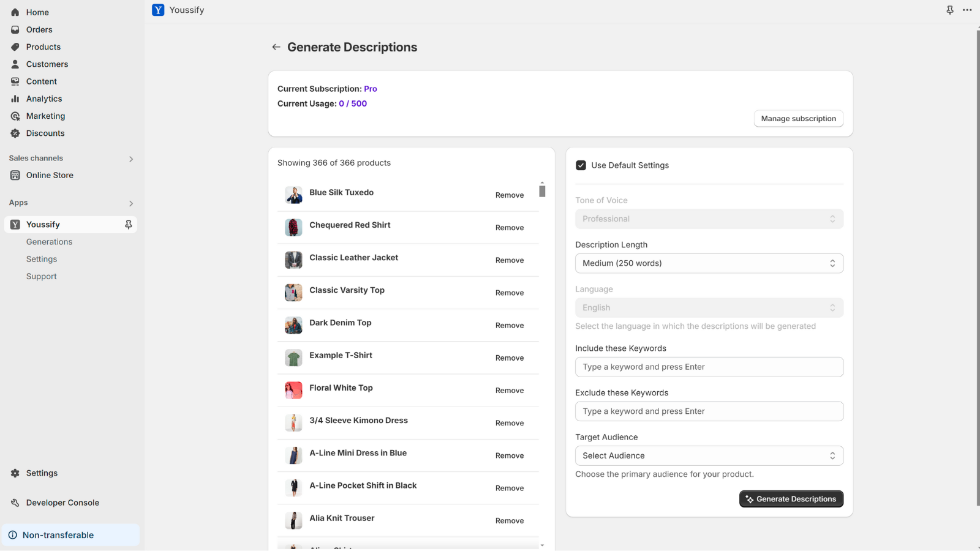Go to the Generations page

click(x=49, y=241)
